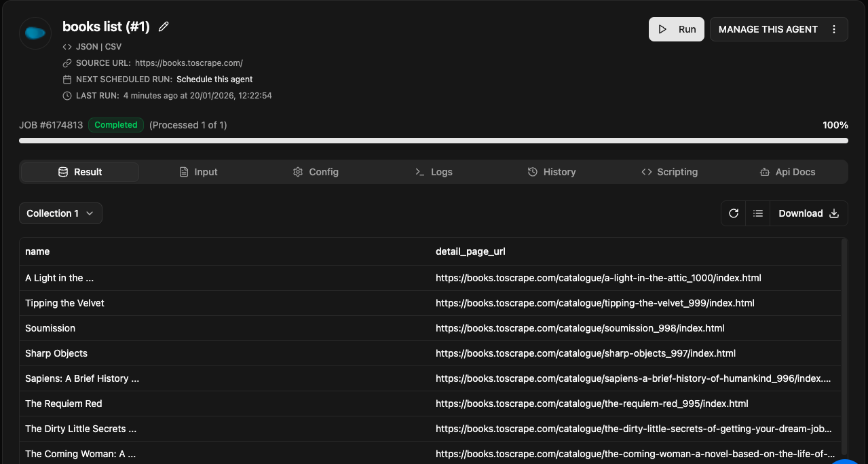Switch to the Logs tab

(x=434, y=172)
